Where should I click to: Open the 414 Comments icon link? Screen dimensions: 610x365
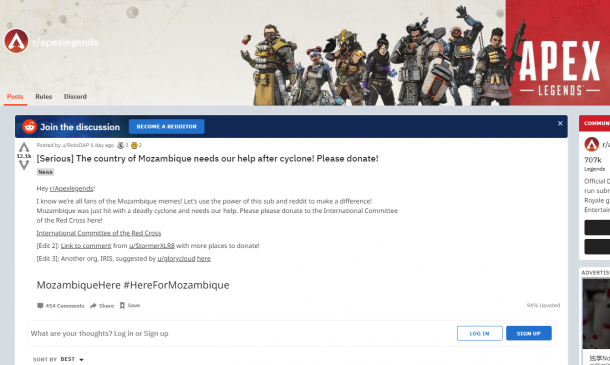(x=40, y=306)
